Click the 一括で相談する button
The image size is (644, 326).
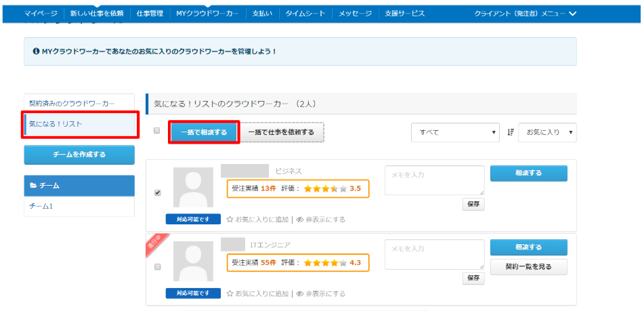204,132
